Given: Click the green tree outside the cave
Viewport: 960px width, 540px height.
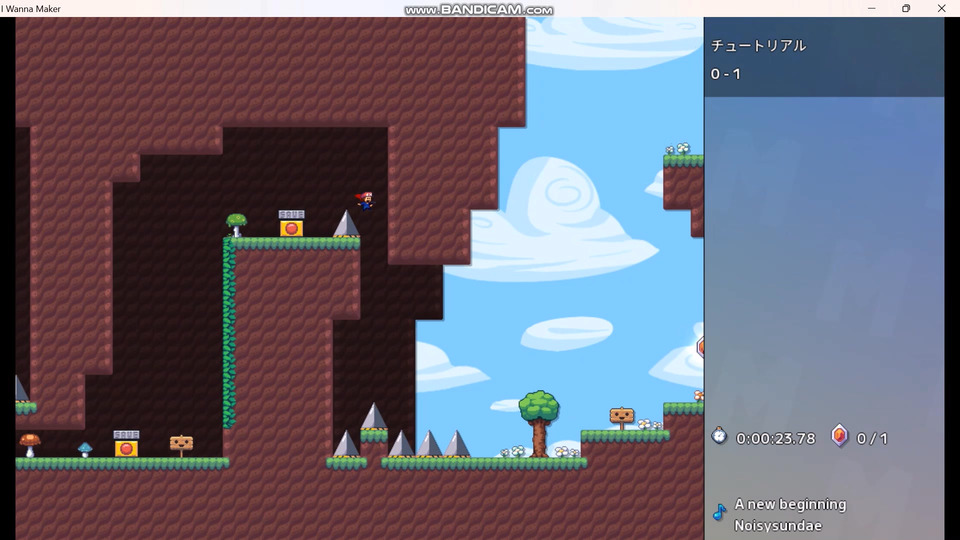Looking at the screenshot, I should pyautogui.click(x=539, y=424).
